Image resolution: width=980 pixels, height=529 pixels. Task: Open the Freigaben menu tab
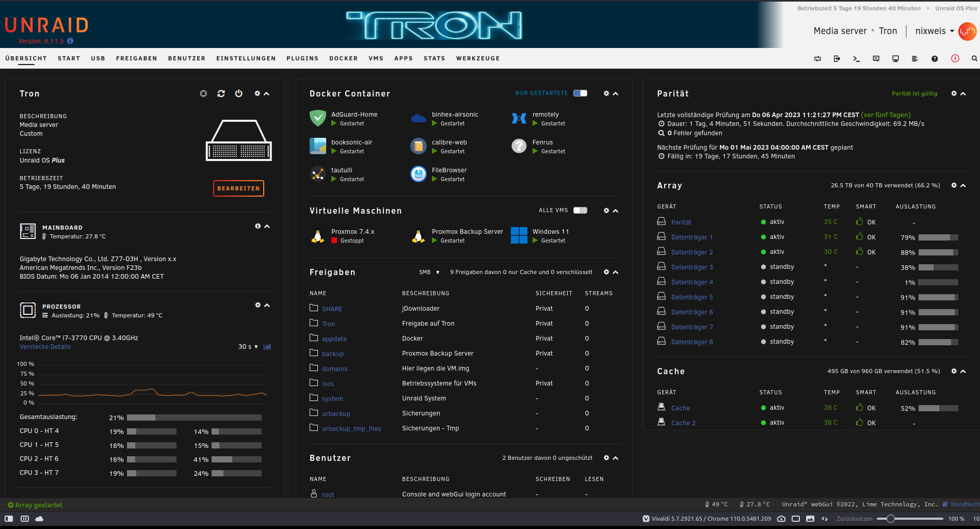136,58
